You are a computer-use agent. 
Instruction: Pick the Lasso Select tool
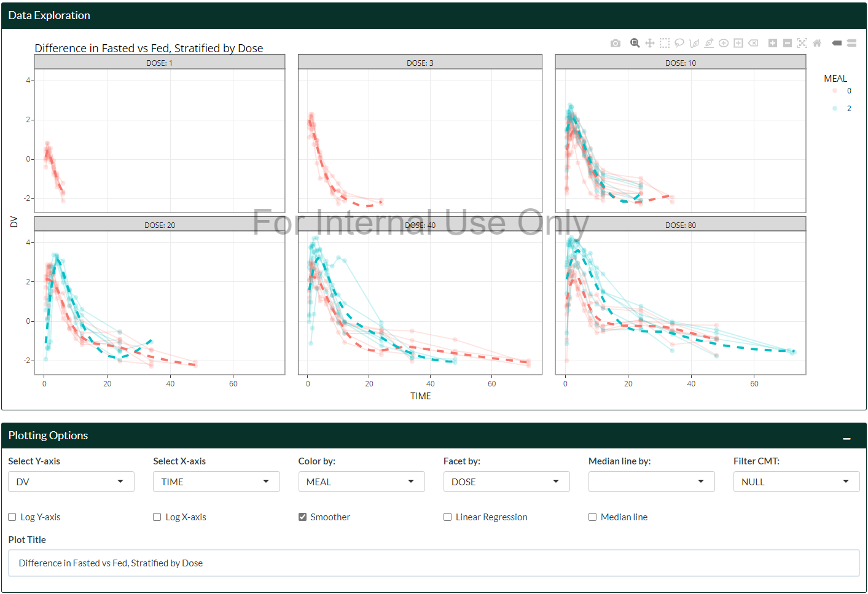[679, 43]
